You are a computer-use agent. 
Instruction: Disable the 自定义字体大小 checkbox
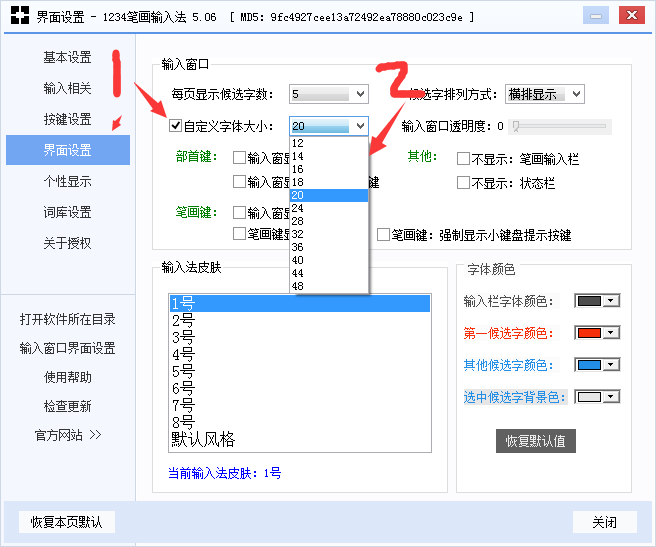click(x=176, y=126)
